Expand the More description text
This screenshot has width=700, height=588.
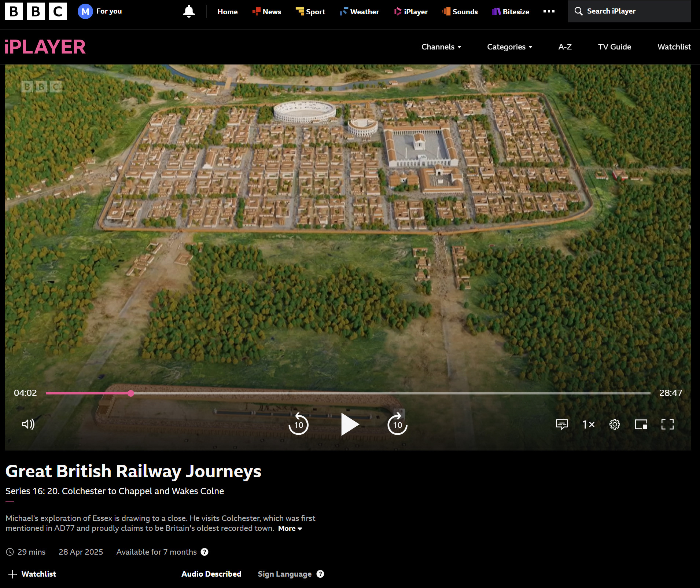290,529
